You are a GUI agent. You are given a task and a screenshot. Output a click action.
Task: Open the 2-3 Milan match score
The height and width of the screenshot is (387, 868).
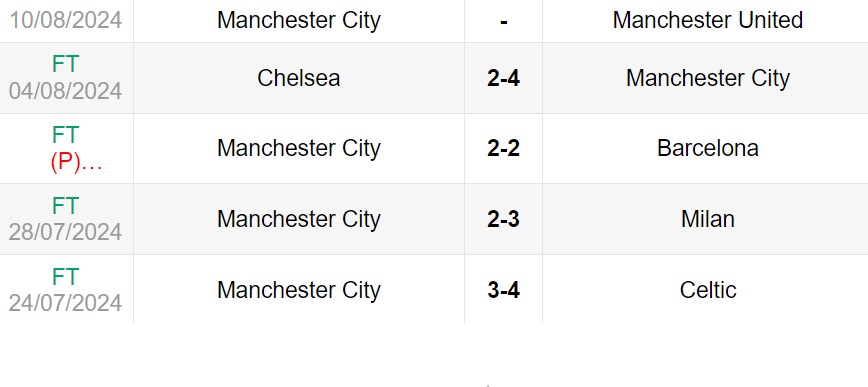point(503,219)
